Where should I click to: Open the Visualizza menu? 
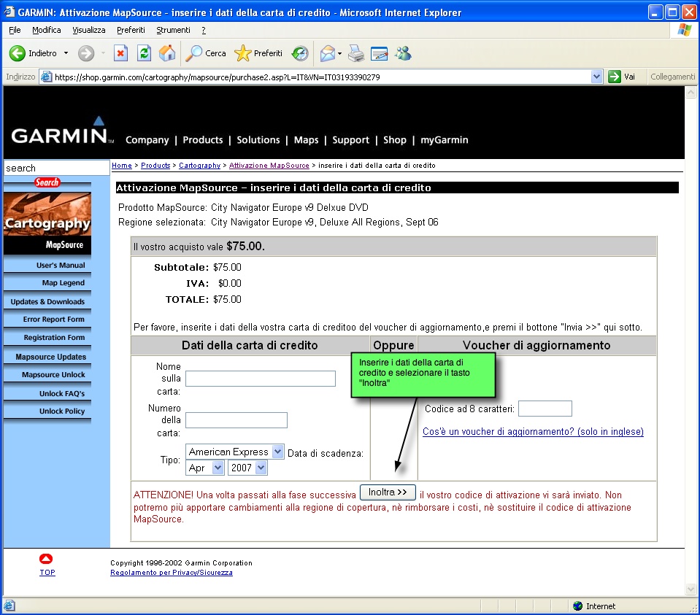[x=89, y=30]
